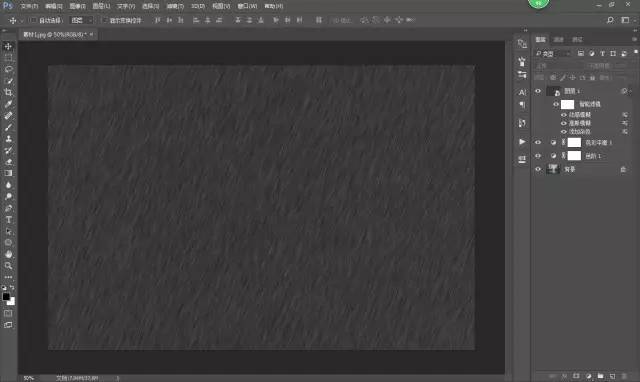This screenshot has height=382, width=640.
Task: Enable the 自动选择 auto-select checkbox
Action: click(x=34, y=20)
